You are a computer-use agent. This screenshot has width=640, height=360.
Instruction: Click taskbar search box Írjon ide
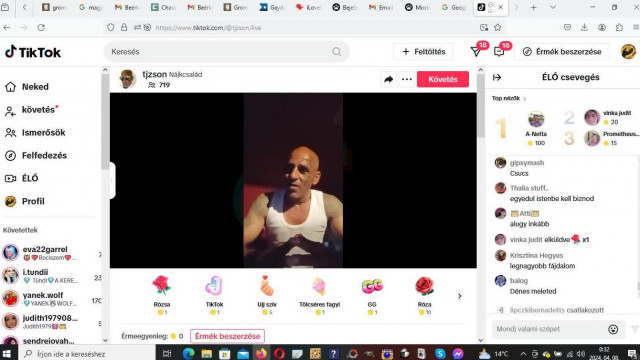point(87,353)
